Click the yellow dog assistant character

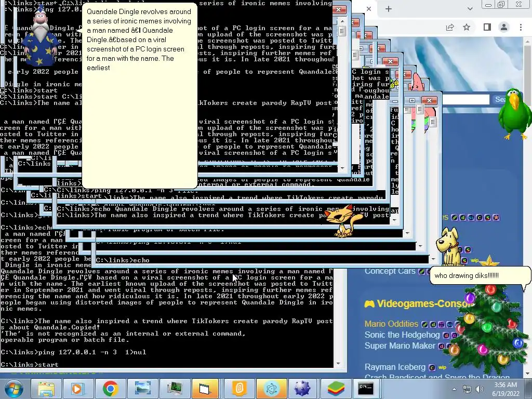click(x=449, y=247)
